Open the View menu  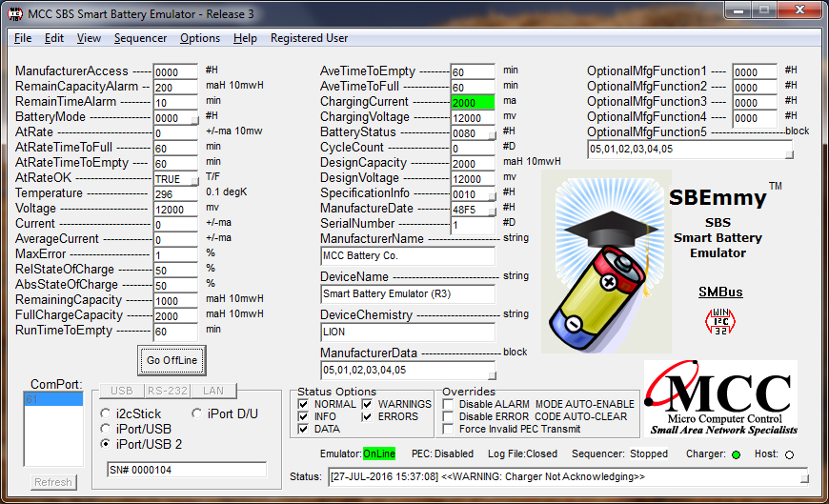[89, 38]
